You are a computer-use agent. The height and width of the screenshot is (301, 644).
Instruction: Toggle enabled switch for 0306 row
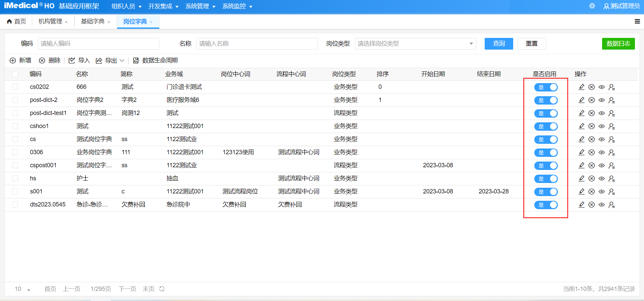coord(546,153)
